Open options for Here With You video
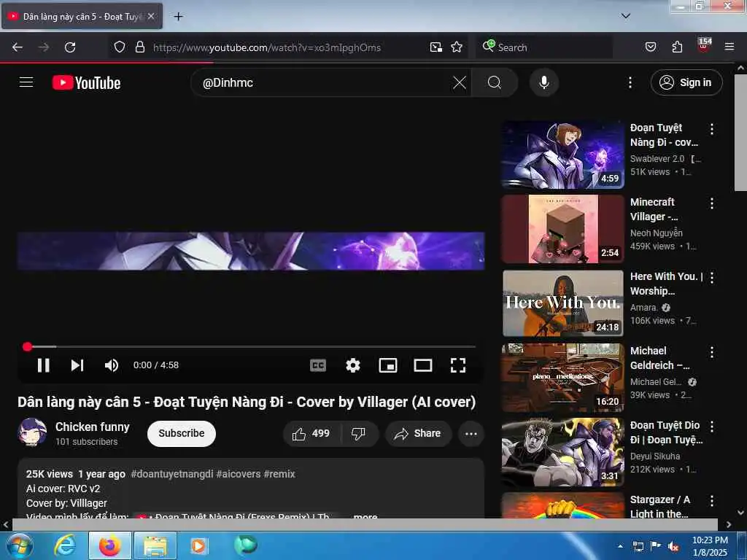The image size is (747, 560). 712,278
